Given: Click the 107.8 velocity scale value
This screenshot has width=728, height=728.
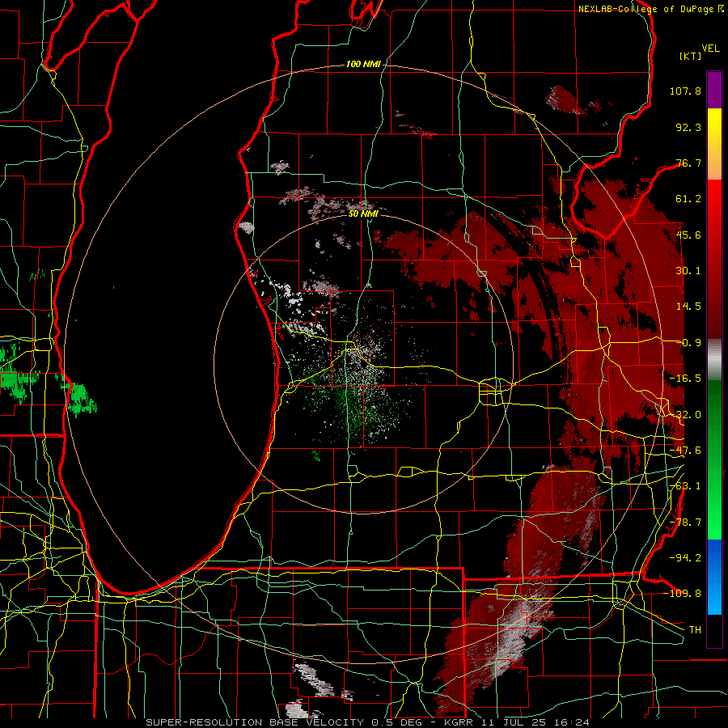Looking at the screenshot, I should click(685, 91).
